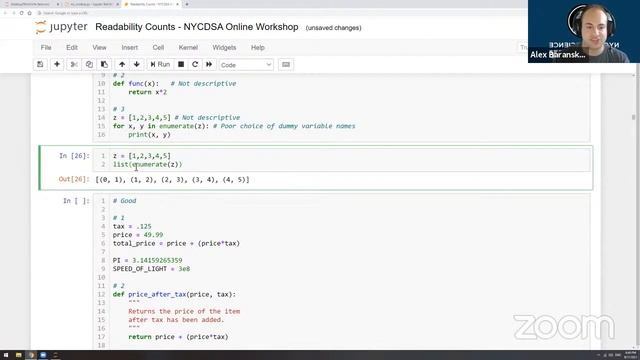Go to the browser home page icon
The height and width of the screenshot is (360, 640).
[29, 13]
